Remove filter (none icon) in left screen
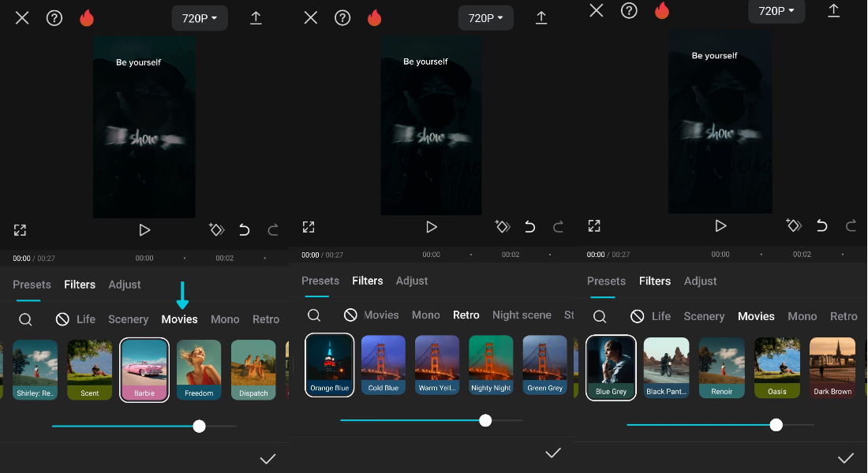868x473 pixels. coord(62,319)
